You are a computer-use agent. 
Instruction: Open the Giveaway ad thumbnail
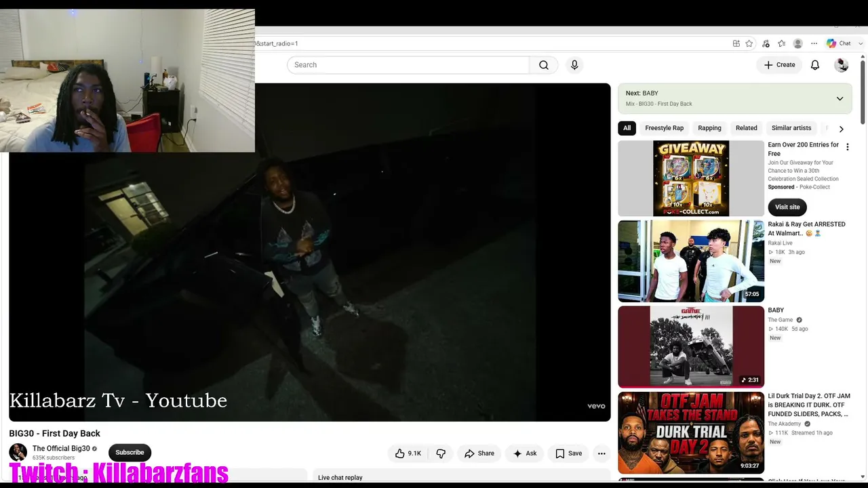[x=691, y=179]
